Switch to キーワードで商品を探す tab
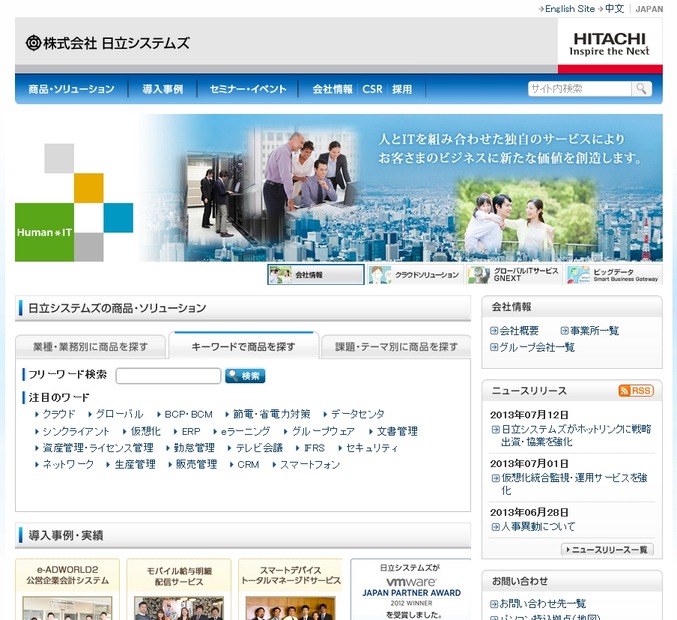Screen dimensions: 677x620 [244, 346]
